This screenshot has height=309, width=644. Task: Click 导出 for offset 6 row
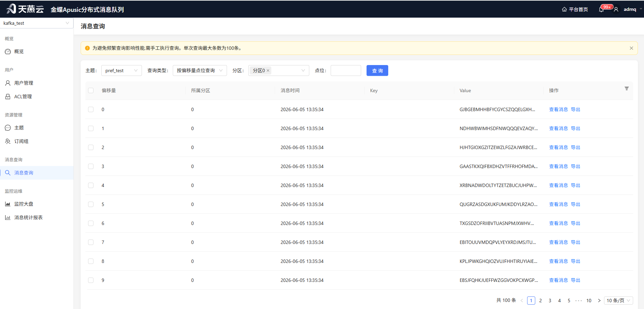576,223
